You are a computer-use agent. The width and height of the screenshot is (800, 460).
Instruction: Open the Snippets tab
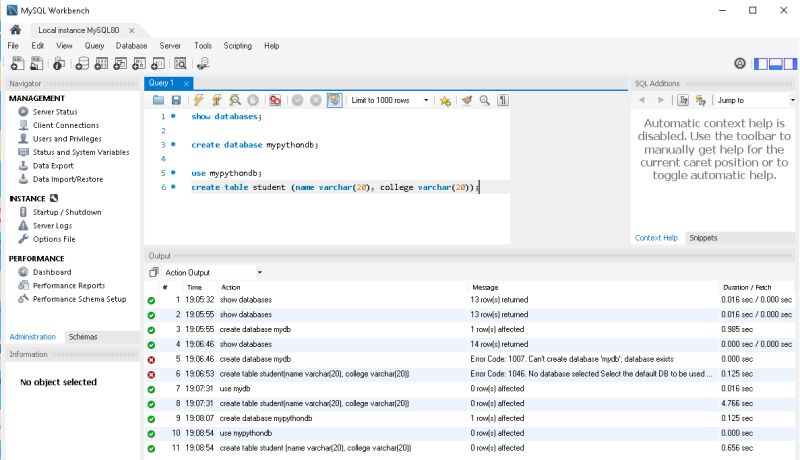pyautogui.click(x=703, y=238)
